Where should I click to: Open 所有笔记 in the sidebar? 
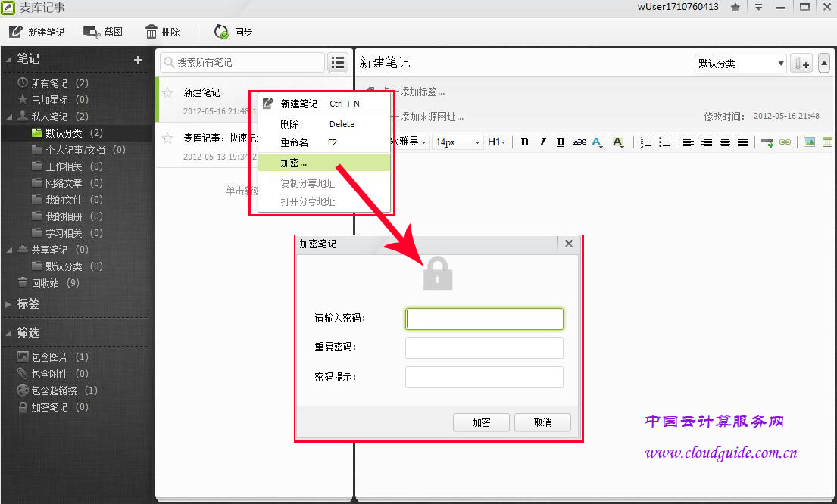point(53,83)
